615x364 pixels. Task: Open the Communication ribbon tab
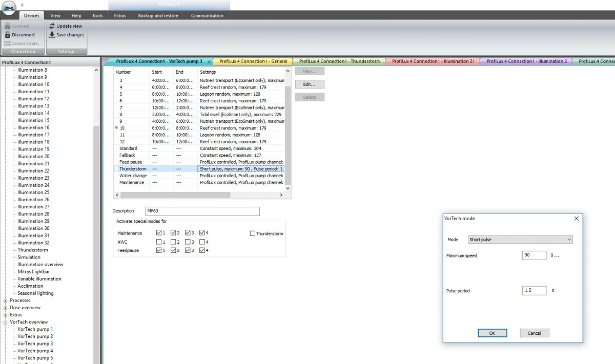pyautogui.click(x=207, y=16)
